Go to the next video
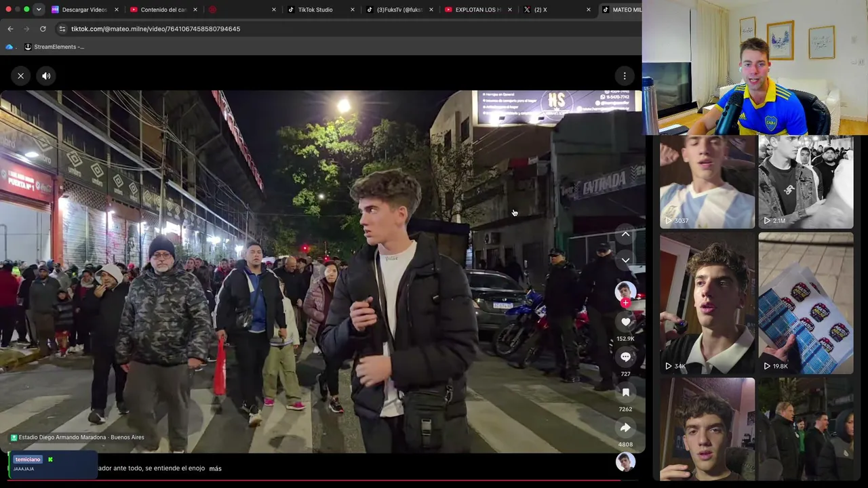 pyautogui.click(x=625, y=260)
